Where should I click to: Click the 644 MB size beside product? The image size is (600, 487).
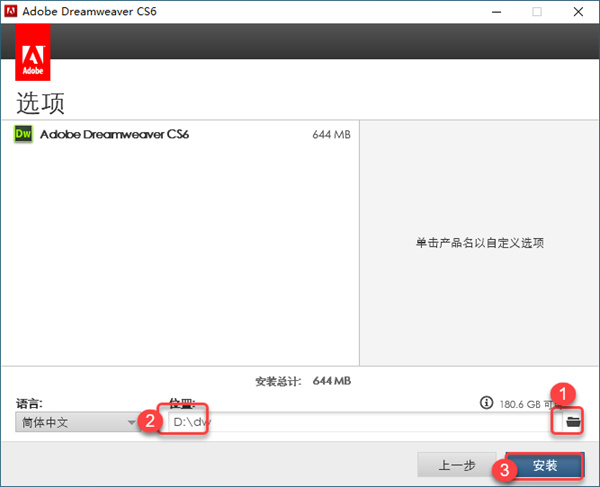click(x=331, y=134)
